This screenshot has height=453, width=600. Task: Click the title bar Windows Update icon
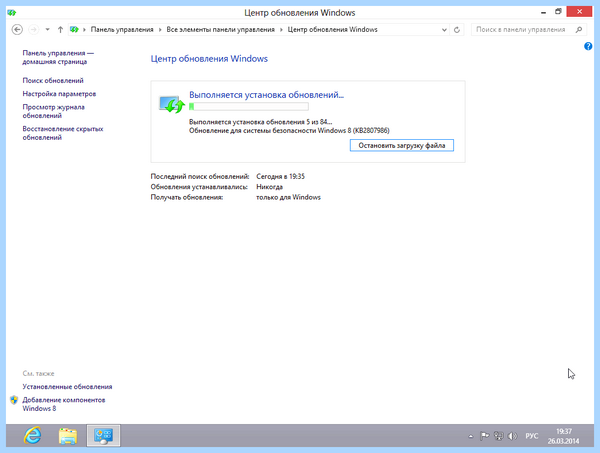pos(12,13)
